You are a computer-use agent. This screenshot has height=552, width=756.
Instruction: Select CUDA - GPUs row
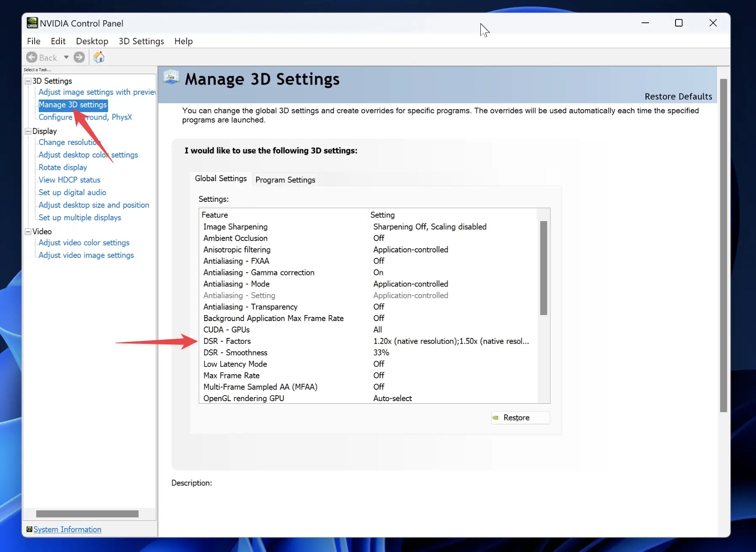369,330
